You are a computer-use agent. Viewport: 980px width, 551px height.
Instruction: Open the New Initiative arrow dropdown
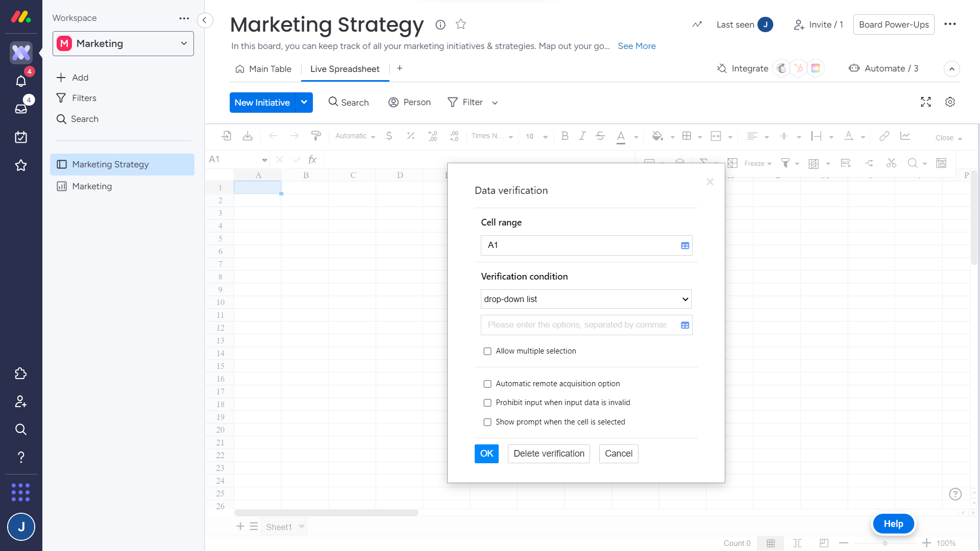click(304, 102)
